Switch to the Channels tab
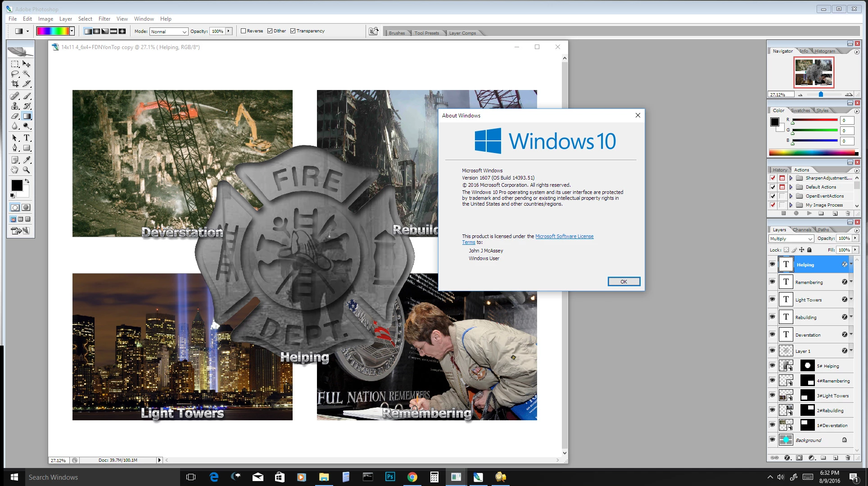This screenshot has height=486, width=868. click(x=802, y=229)
